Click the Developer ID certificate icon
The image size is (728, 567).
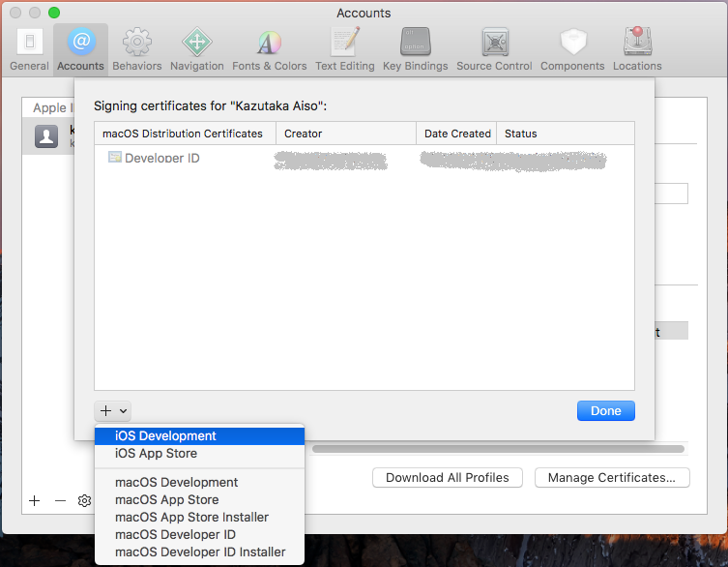115,157
